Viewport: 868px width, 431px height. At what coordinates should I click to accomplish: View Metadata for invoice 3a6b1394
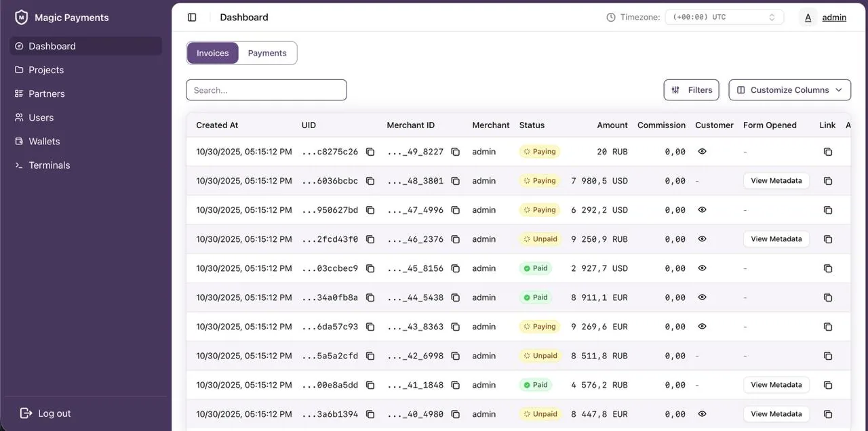pyautogui.click(x=776, y=414)
